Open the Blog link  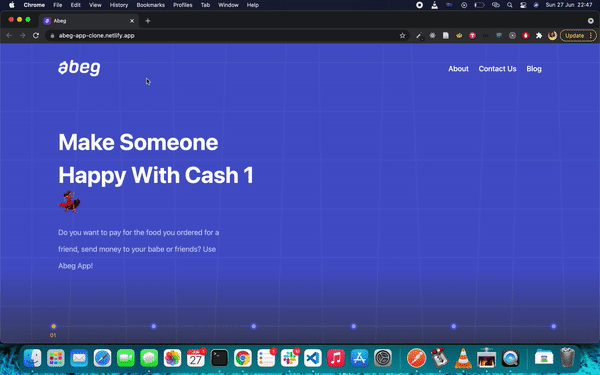point(534,69)
